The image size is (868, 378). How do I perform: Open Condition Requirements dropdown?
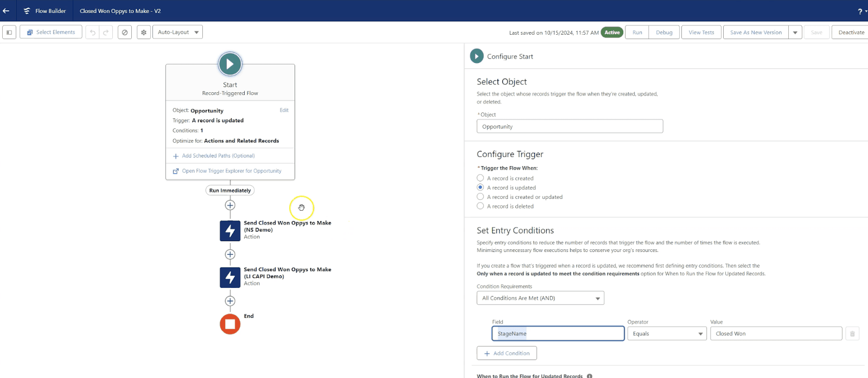point(540,298)
